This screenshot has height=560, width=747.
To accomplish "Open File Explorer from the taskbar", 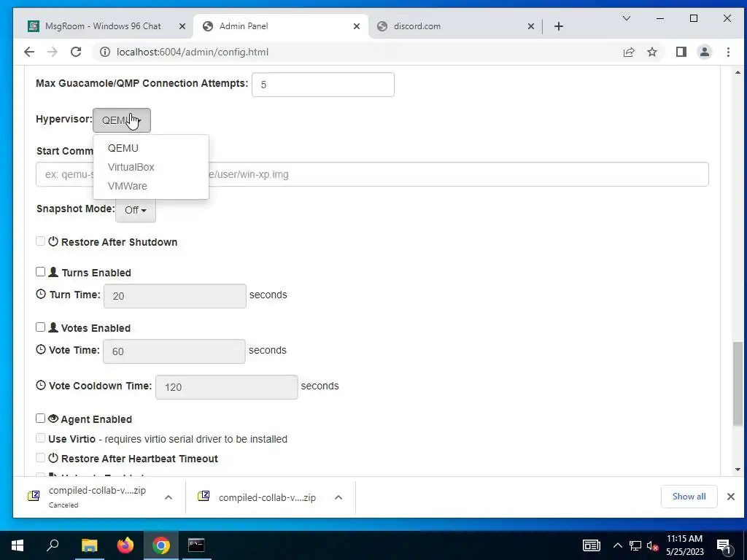I will (x=89, y=545).
